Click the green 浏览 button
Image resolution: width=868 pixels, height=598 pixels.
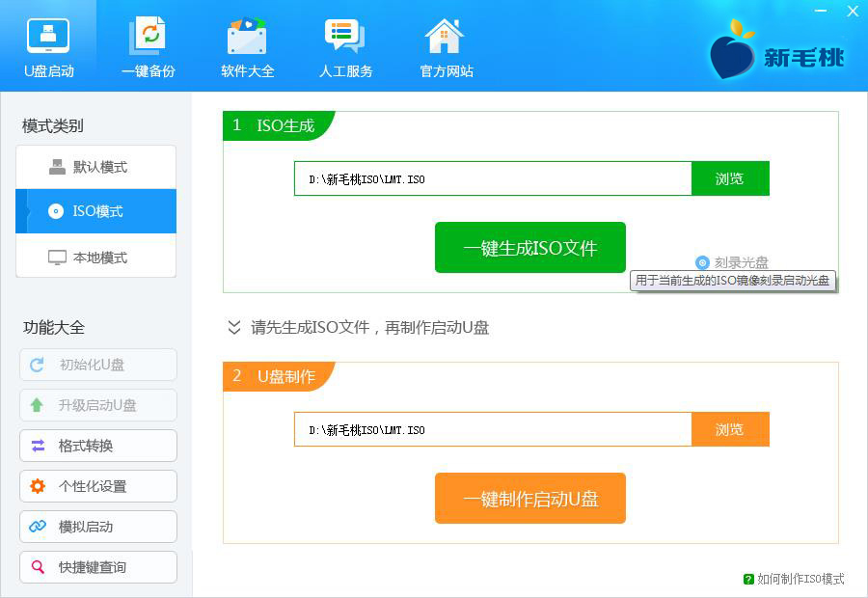tap(730, 178)
